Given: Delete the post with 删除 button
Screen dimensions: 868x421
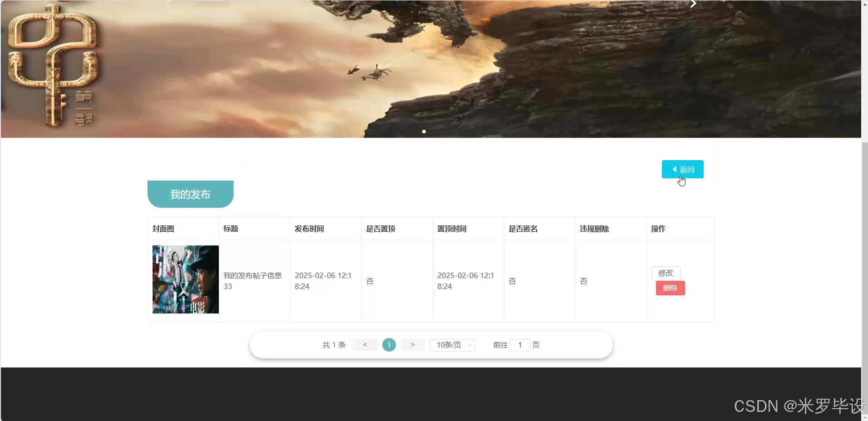Looking at the screenshot, I should 670,288.
